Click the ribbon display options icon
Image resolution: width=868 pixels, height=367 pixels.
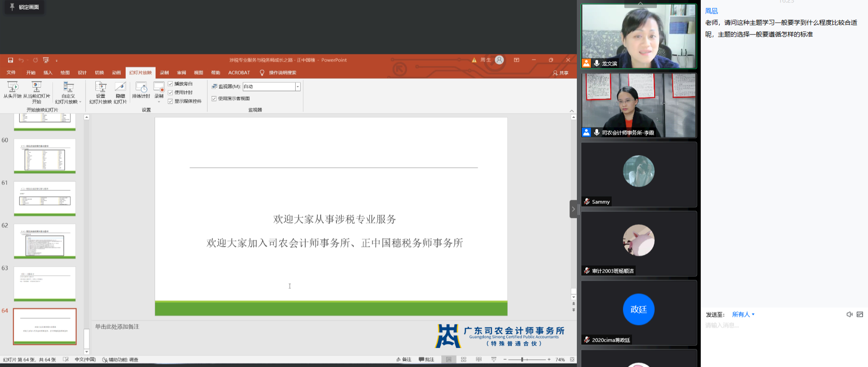click(517, 60)
